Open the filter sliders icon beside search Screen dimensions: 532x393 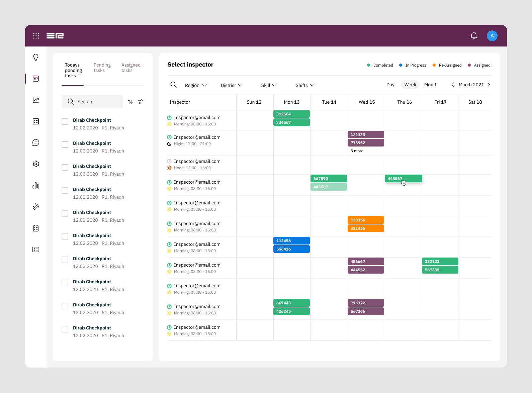[141, 102]
